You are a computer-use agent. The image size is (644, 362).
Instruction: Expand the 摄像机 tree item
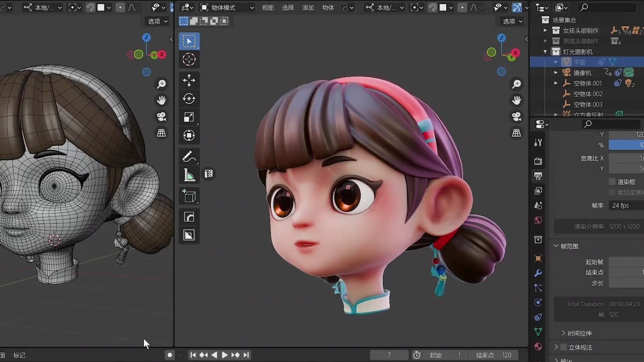click(x=556, y=72)
